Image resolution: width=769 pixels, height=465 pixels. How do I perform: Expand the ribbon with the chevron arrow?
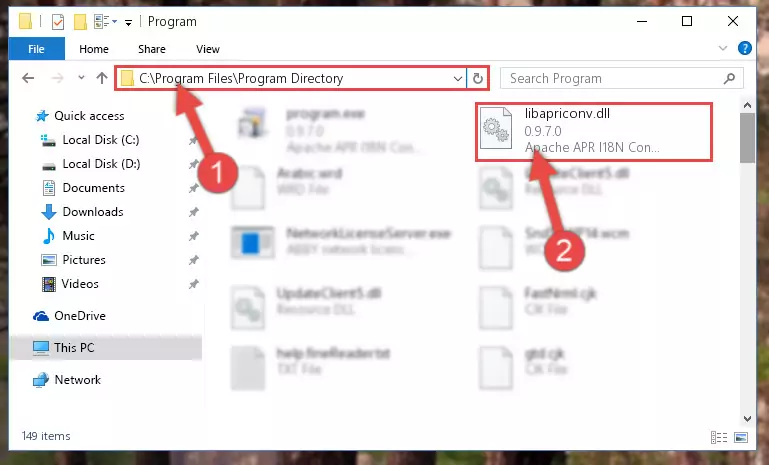click(x=723, y=48)
